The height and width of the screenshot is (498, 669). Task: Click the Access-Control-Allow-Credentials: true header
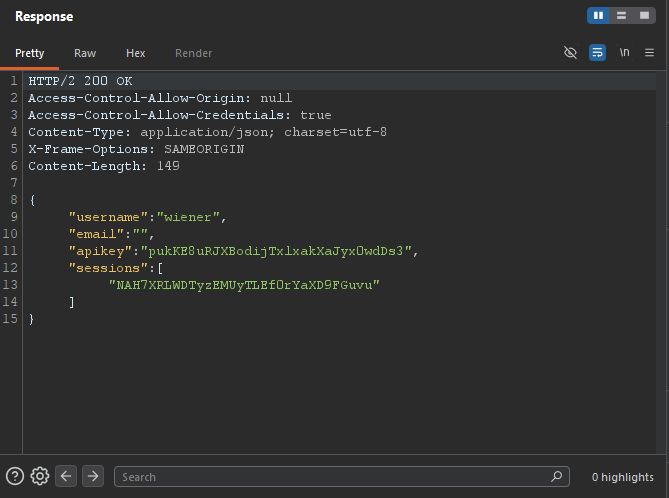[x=180, y=115]
